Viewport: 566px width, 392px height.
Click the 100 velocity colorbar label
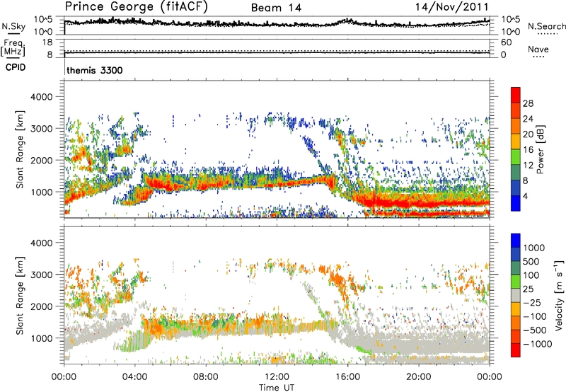point(531,275)
